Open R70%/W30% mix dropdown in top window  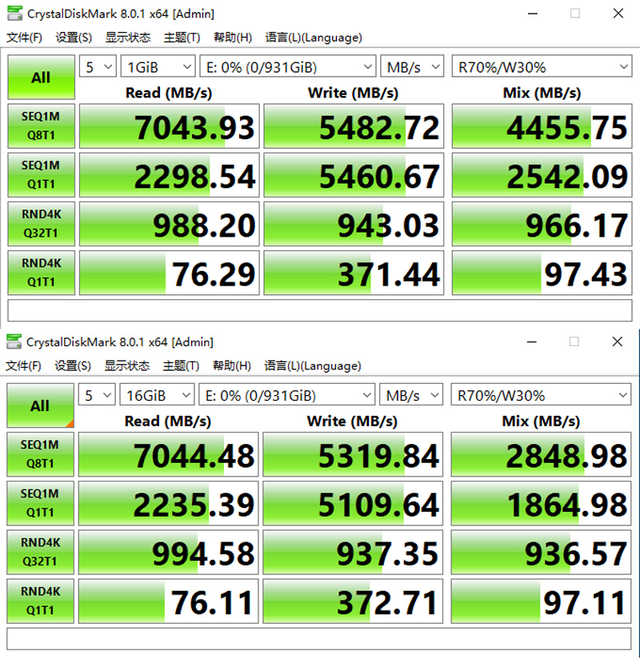[x=542, y=67]
